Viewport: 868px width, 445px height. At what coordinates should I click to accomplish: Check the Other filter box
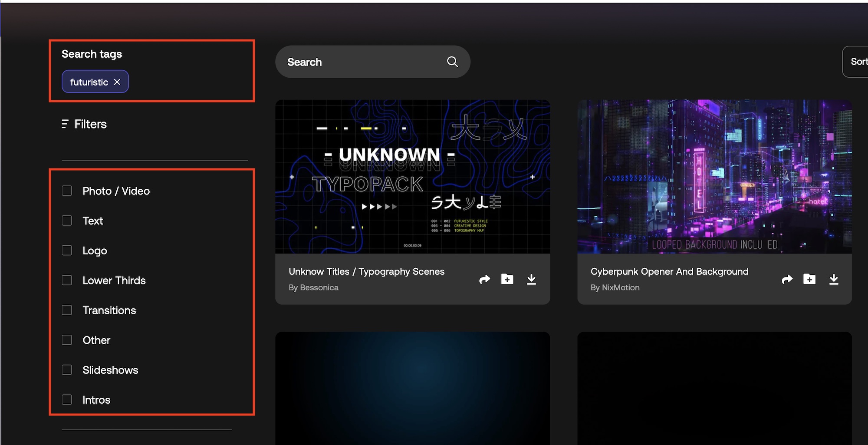67,340
